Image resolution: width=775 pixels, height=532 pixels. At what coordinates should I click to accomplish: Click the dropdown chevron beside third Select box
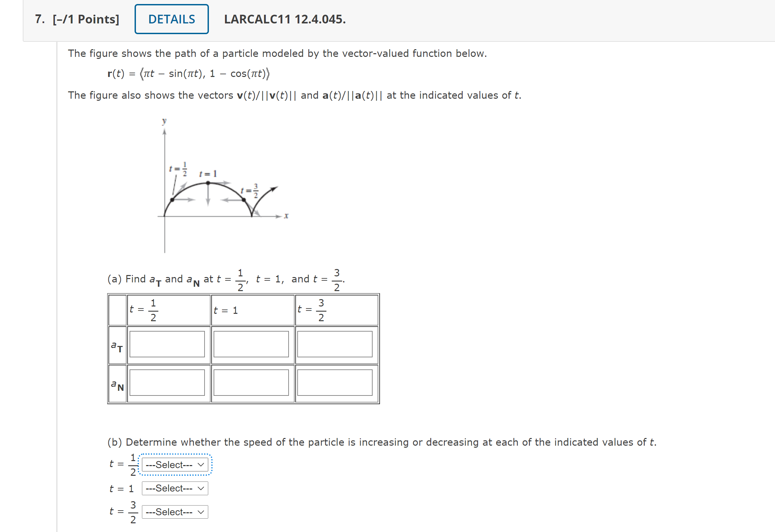200,512
